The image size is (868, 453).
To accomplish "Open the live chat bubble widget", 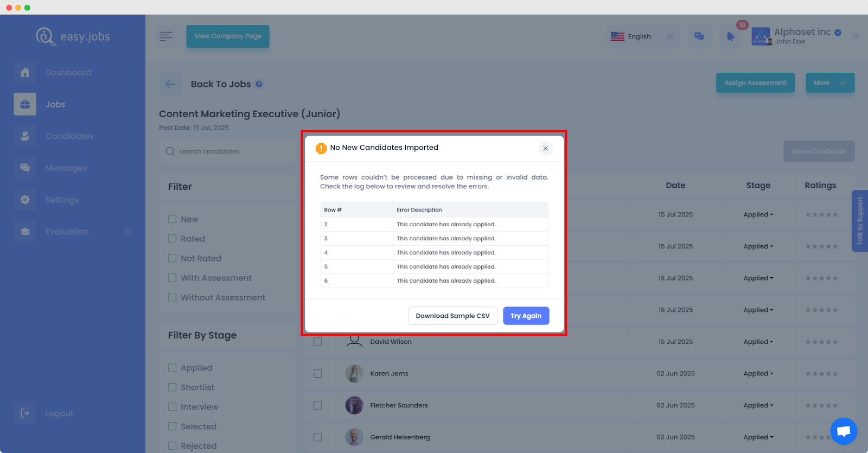I will click(x=843, y=431).
